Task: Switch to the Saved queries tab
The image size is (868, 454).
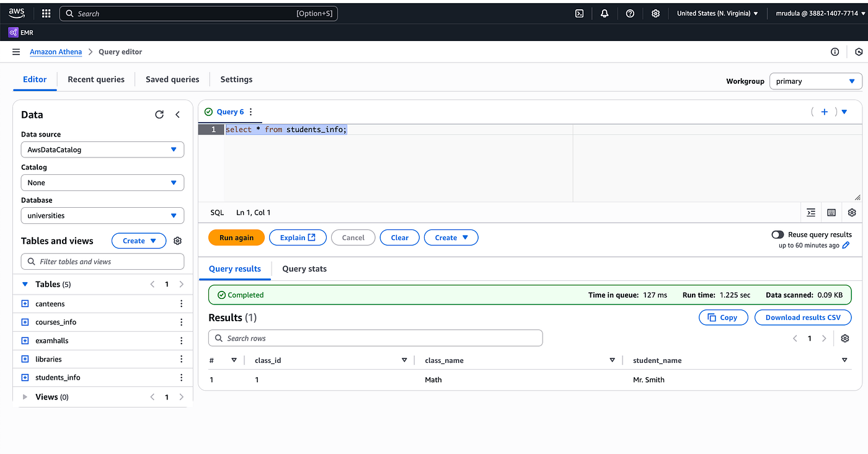Action: click(x=172, y=79)
